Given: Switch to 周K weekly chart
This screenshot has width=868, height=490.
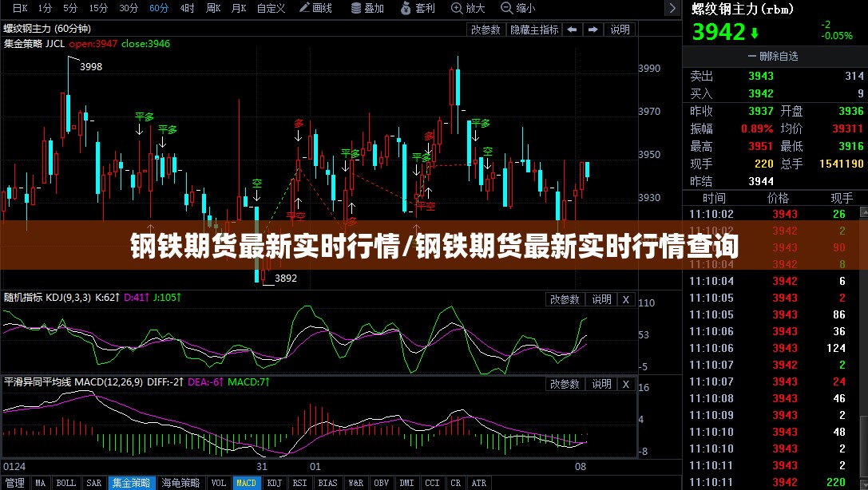Looking at the screenshot, I should click(213, 8).
